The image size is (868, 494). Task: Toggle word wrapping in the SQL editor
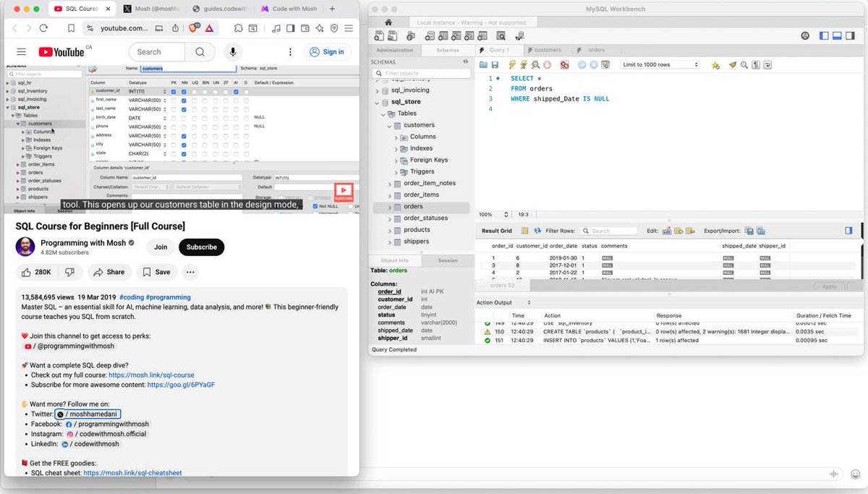(767, 65)
